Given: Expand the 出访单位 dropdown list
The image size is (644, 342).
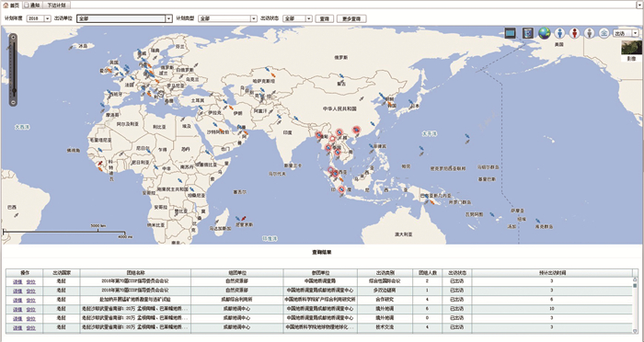Looking at the screenshot, I should click(x=124, y=18).
